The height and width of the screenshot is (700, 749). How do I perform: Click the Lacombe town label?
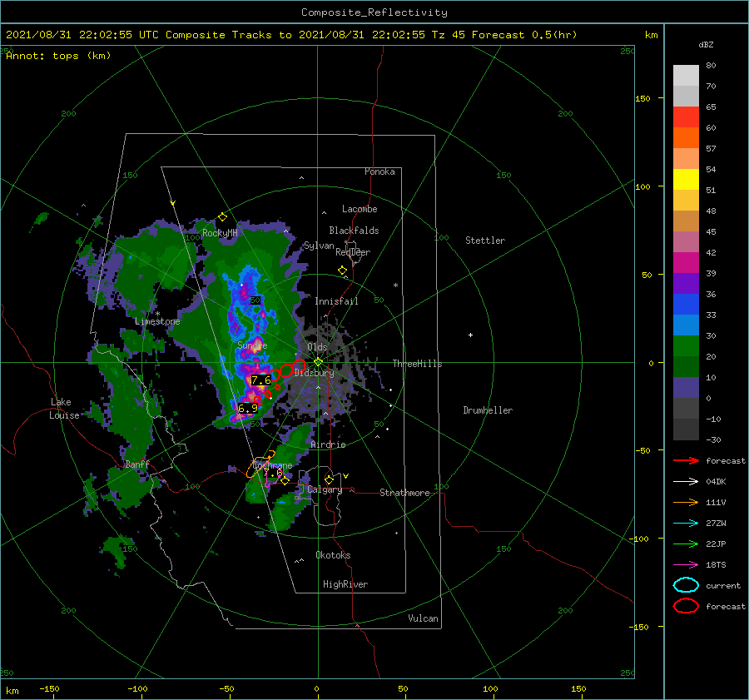pos(360,209)
